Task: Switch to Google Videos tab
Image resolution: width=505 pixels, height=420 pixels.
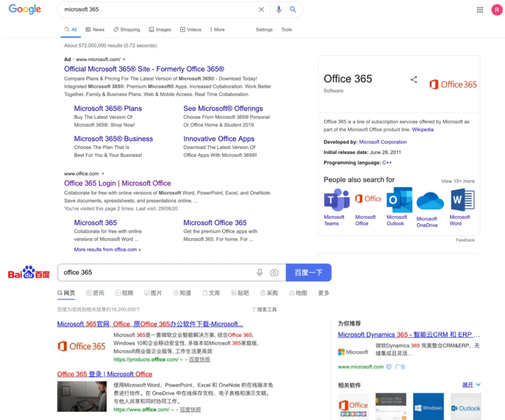Action: tap(191, 29)
